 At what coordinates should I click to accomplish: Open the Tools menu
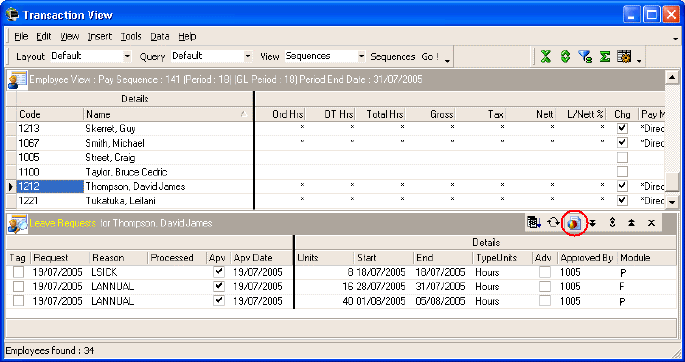pyautogui.click(x=131, y=36)
